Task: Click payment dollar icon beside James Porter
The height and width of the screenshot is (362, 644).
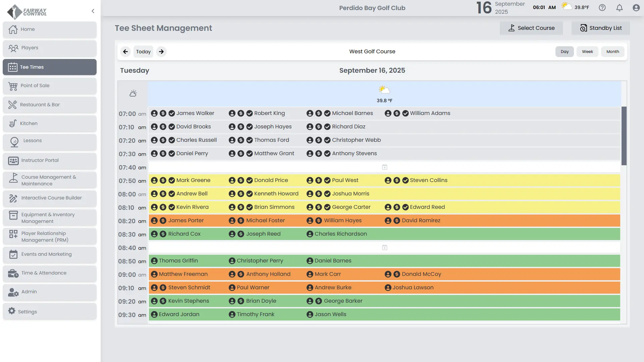Action: click(x=163, y=221)
